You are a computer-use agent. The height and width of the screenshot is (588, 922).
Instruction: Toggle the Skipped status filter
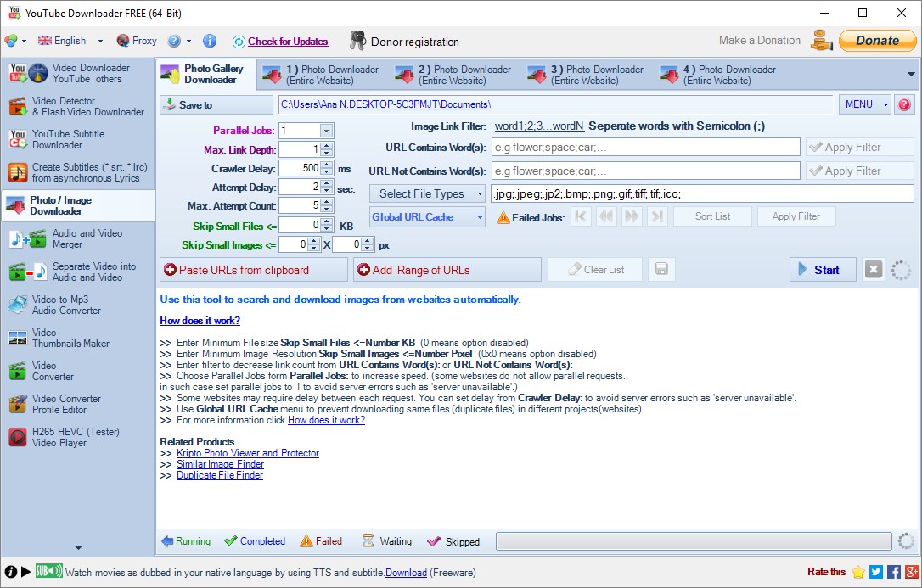pos(453,541)
